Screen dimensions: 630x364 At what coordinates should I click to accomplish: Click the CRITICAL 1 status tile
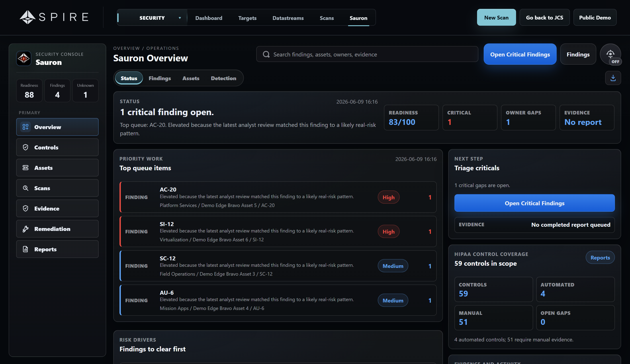click(x=470, y=117)
